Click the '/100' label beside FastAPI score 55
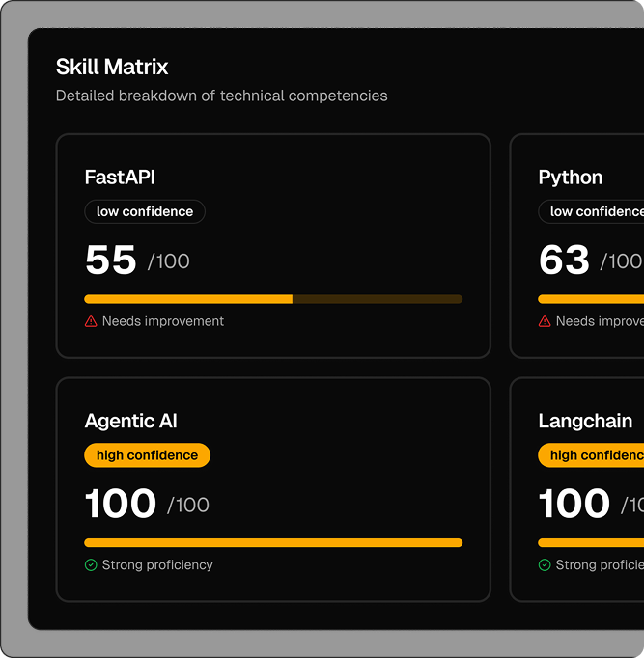The width and height of the screenshot is (644, 658). pos(168,261)
